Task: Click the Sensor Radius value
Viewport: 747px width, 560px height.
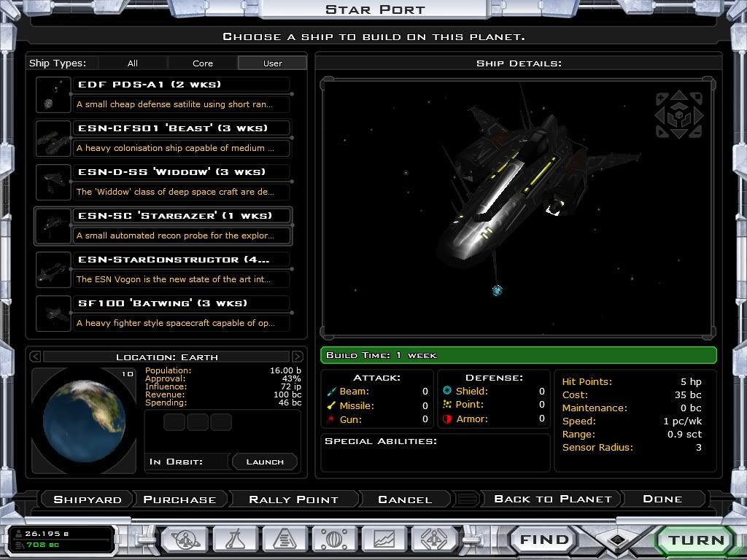Action: coord(698,447)
